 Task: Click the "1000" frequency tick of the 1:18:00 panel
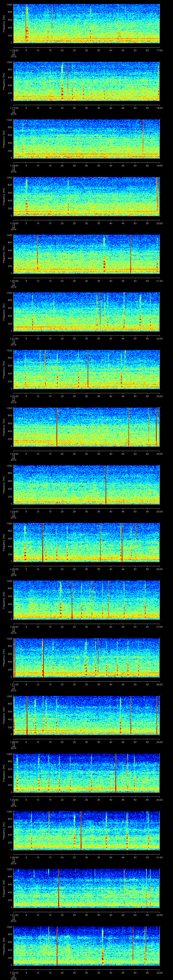pyautogui.click(x=9, y=120)
